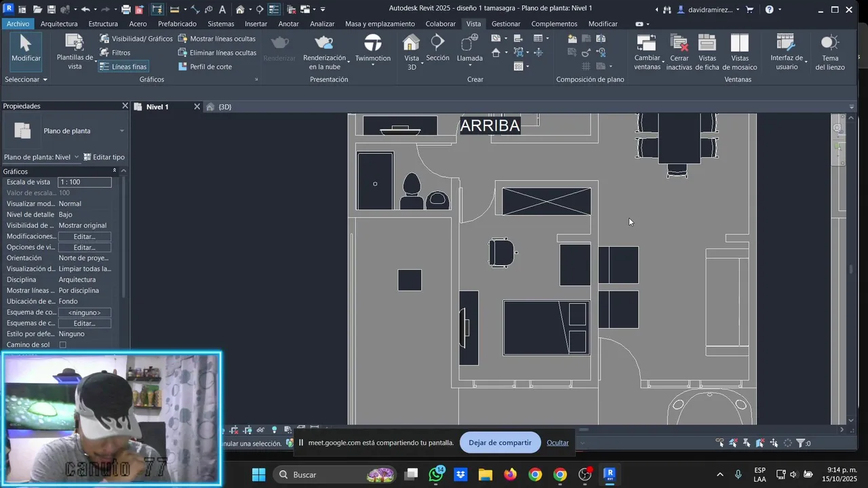This screenshot has width=868, height=488.
Task: Click the Perfil de corte tool
Action: click(205, 66)
